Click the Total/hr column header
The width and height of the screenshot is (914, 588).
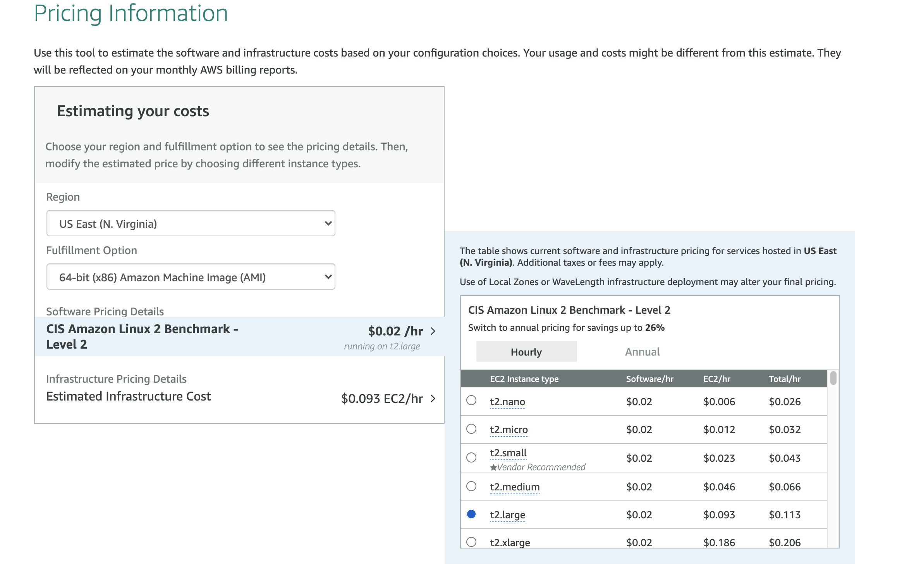tap(785, 379)
